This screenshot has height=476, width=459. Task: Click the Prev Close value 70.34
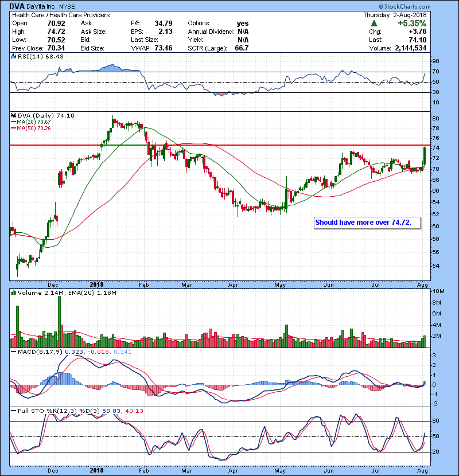(x=56, y=48)
